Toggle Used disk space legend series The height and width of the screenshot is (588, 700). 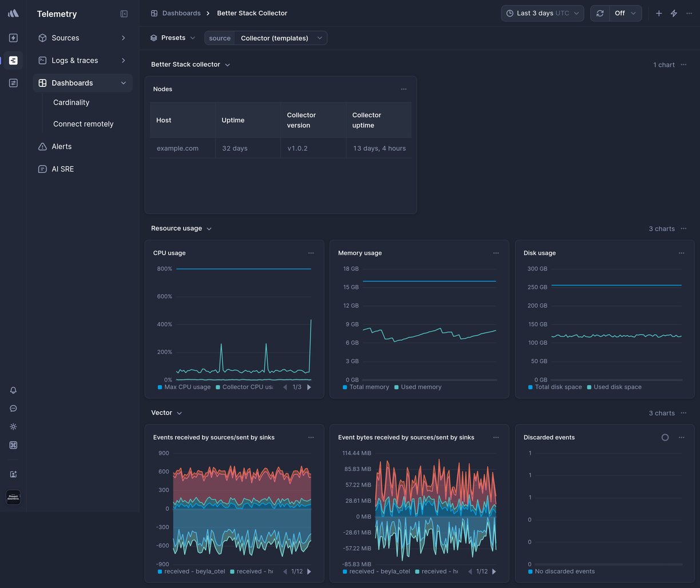pos(614,387)
